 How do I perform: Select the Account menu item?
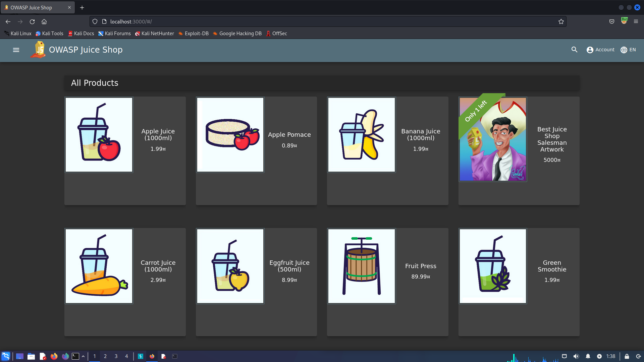(x=600, y=50)
